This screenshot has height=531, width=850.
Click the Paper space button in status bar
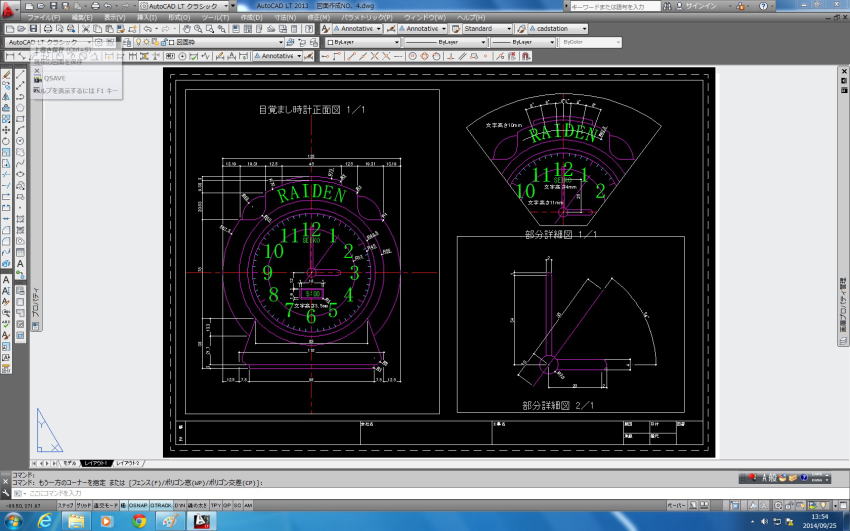[x=676, y=506]
